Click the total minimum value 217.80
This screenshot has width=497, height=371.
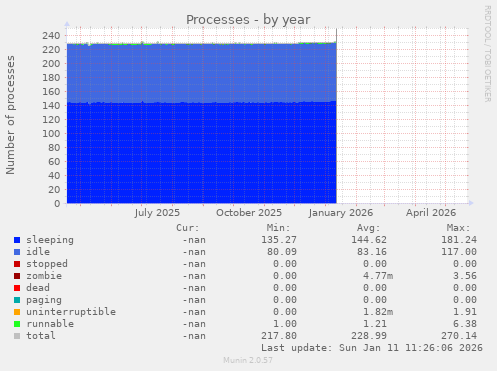pos(279,336)
